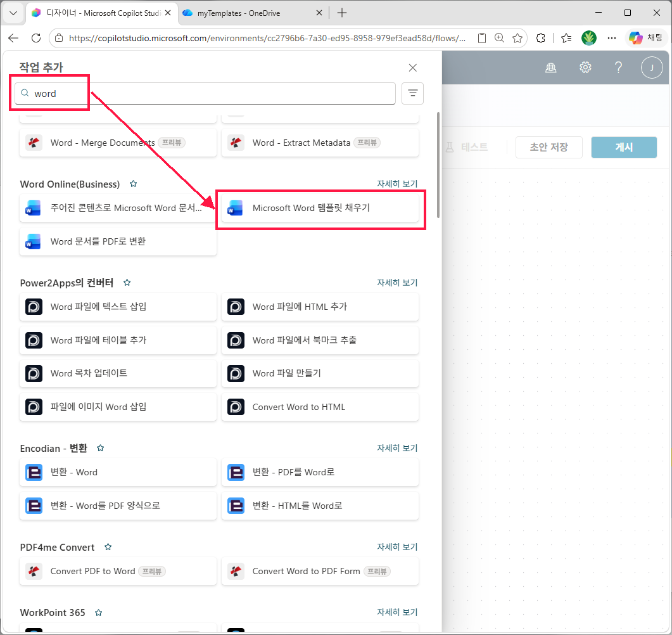
Task: Open the Copilot 채팅 button
Action: point(645,38)
